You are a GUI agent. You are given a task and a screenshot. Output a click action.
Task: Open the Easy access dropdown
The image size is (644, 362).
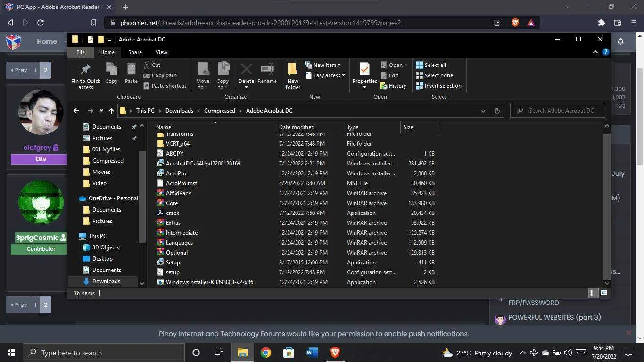pyautogui.click(x=325, y=75)
